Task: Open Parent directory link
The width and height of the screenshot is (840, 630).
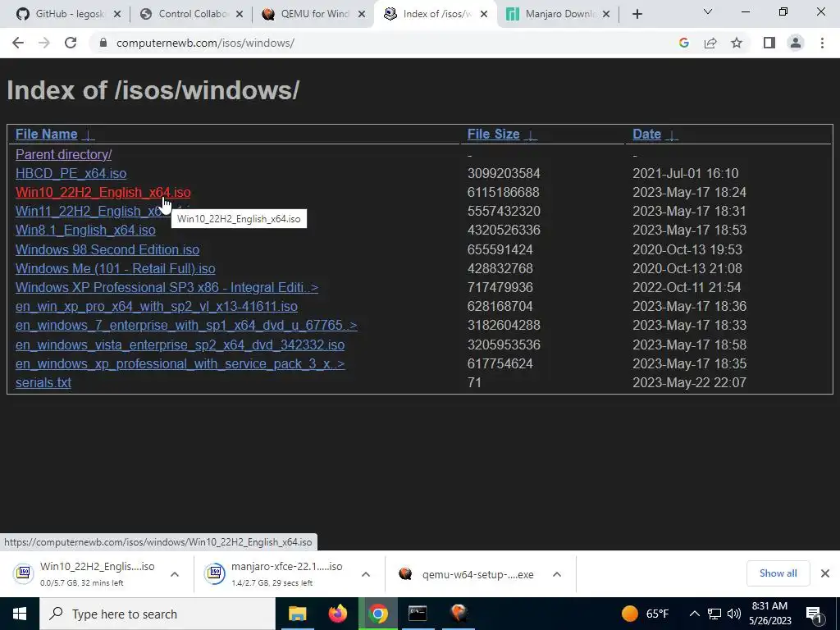Action: coord(64,154)
